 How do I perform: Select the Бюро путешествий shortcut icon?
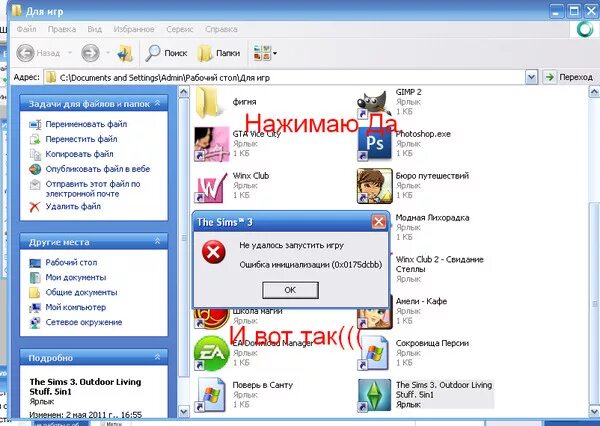click(374, 186)
